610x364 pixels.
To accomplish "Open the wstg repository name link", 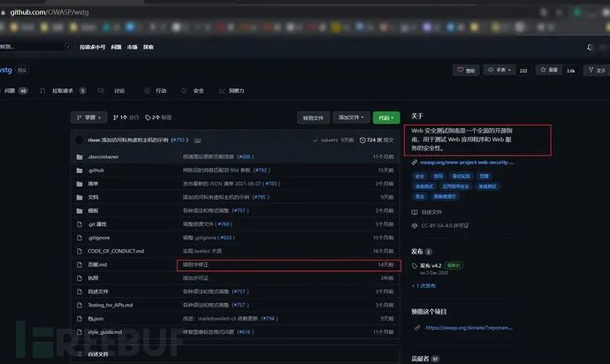I will click(x=6, y=71).
